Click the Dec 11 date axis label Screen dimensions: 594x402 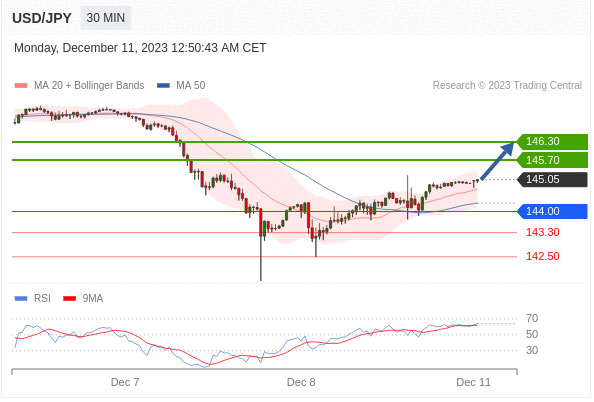[474, 382]
